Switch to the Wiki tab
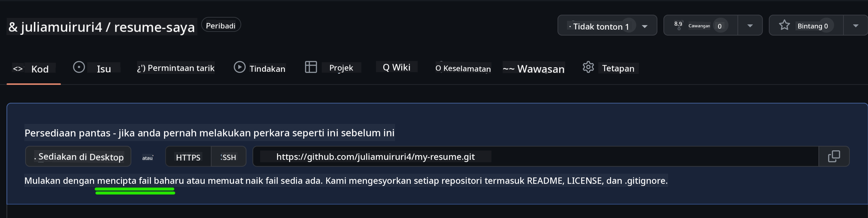The height and width of the screenshot is (218, 868). click(396, 67)
